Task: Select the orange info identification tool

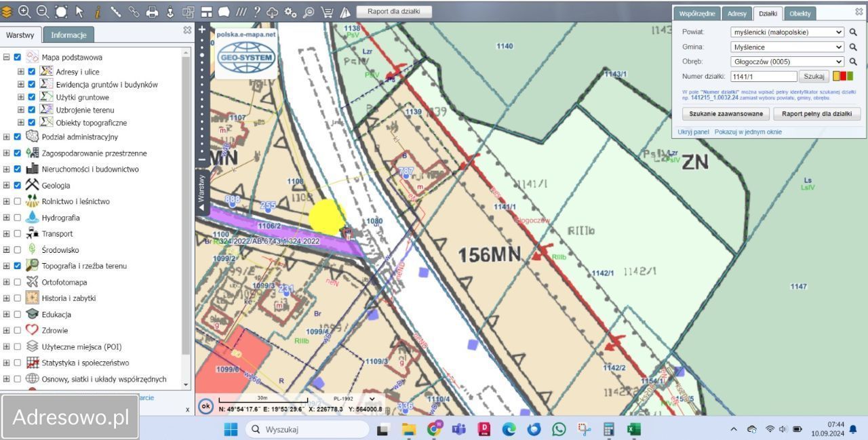Action: (x=98, y=12)
